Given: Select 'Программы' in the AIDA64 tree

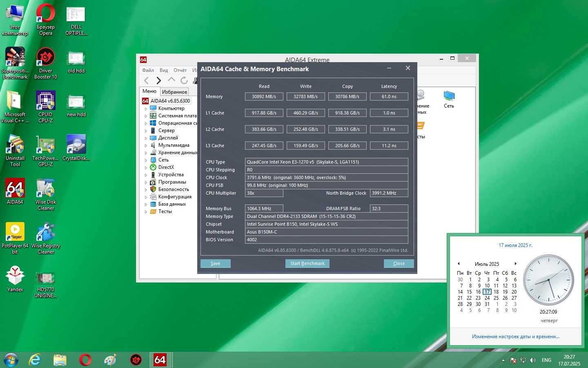Looking at the screenshot, I should coord(172,182).
